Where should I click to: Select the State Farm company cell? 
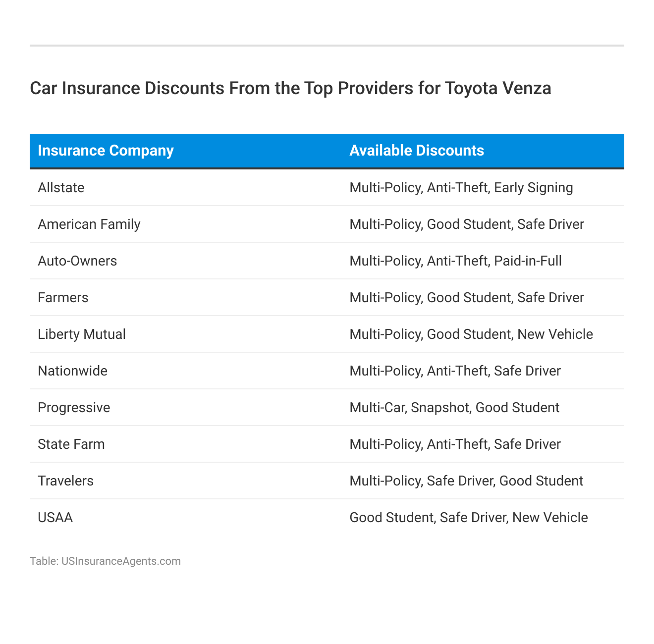(x=71, y=444)
